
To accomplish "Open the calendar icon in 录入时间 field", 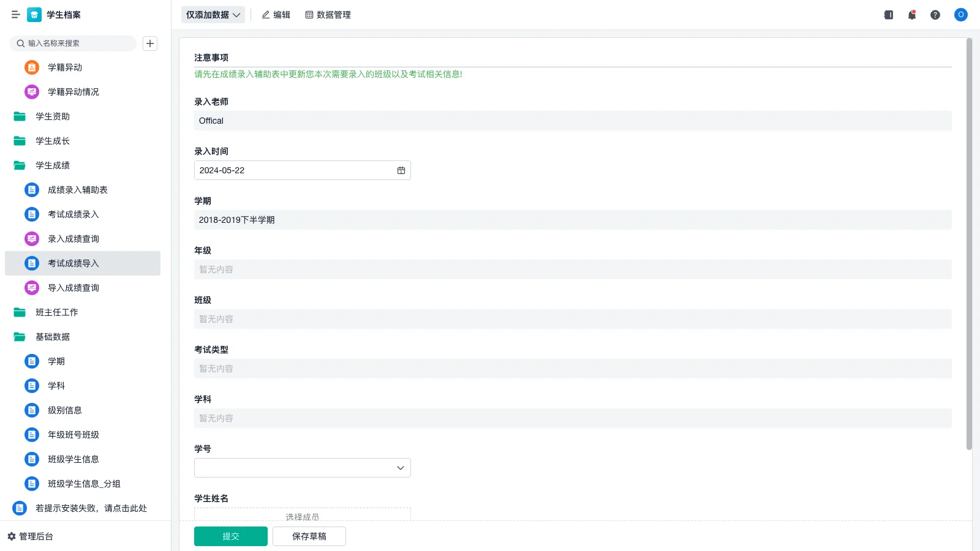I will [401, 170].
